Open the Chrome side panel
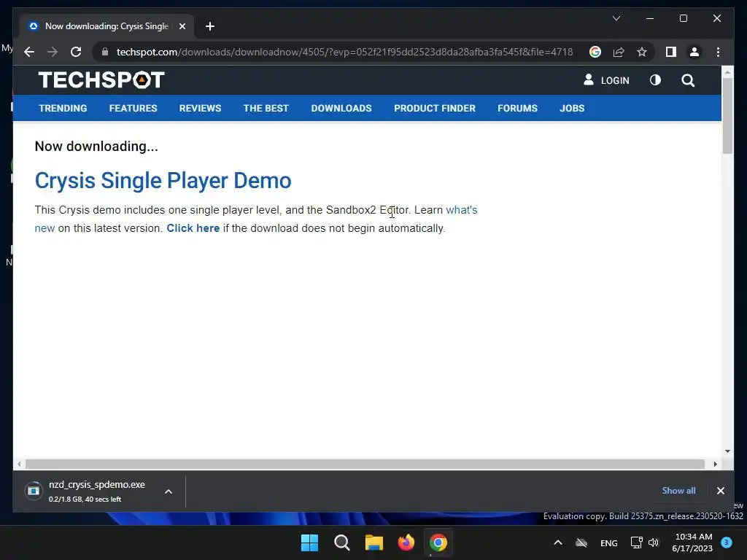 pos(671,52)
